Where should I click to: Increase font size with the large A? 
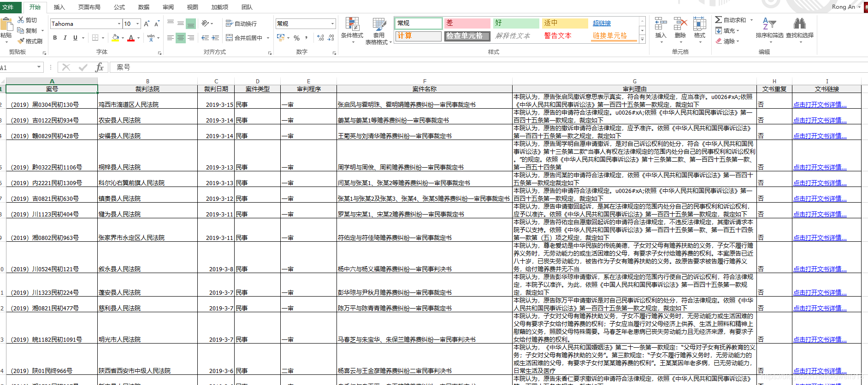tap(147, 23)
